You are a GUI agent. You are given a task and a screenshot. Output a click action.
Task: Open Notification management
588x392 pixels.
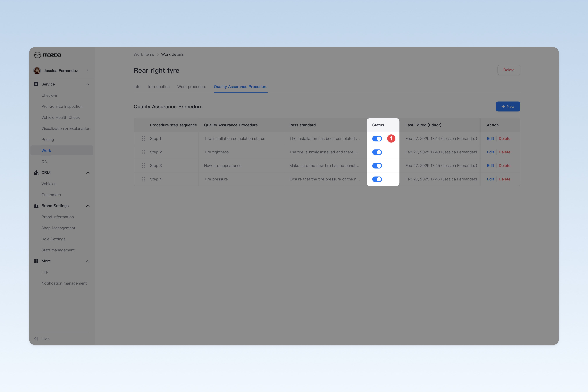64,283
